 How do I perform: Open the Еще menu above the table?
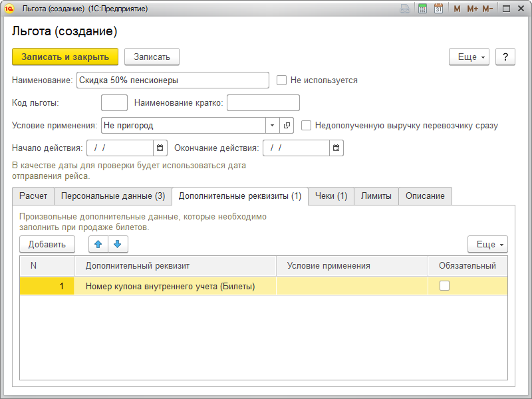pos(487,244)
